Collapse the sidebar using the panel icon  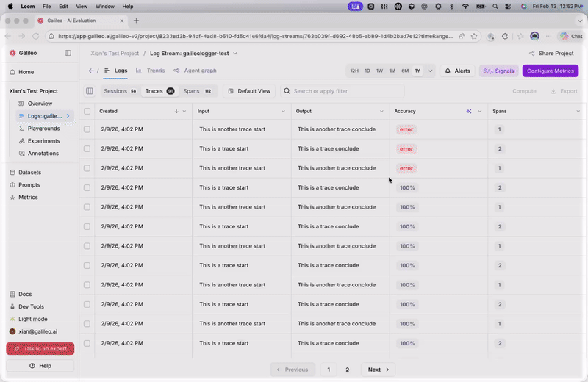(68, 53)
